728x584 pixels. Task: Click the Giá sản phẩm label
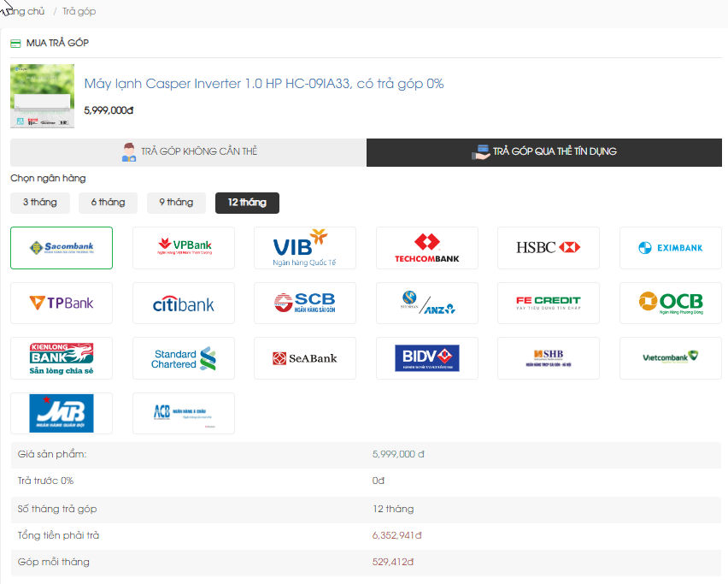pos(52,454)
